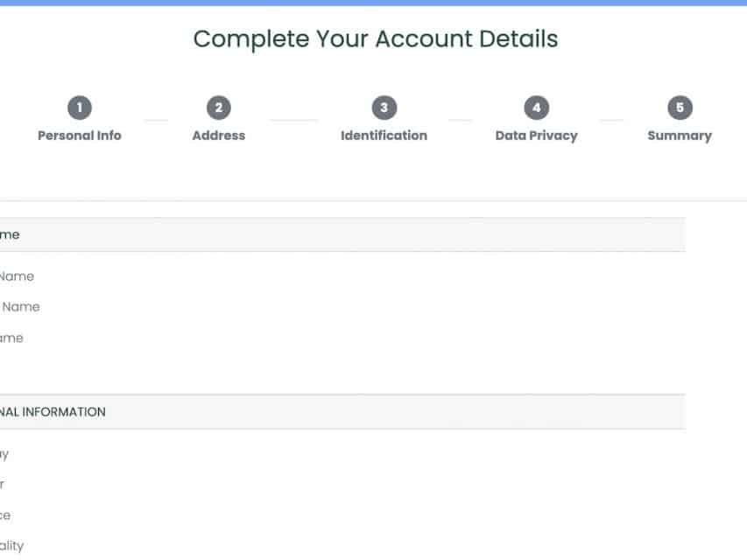This screenshot has height=560, width=747.
Task: Open the Summary step label
Action: 680,136
